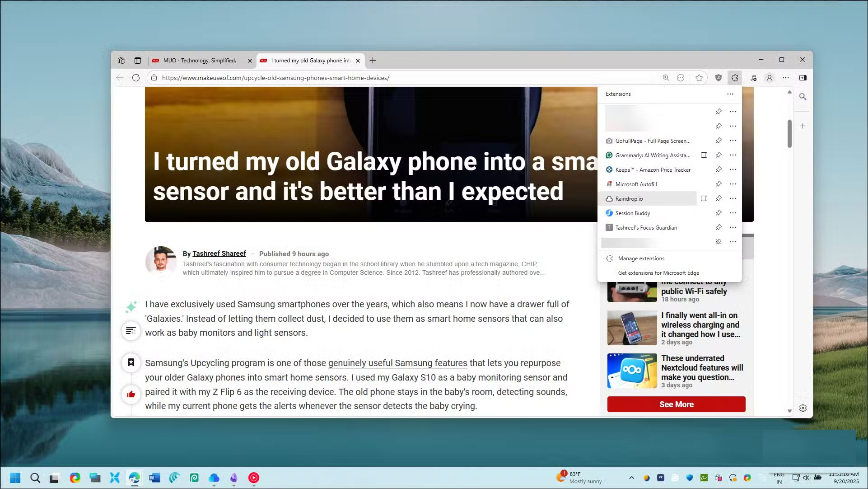The width and height of the screenshot is (868, 489).
Task: Open the sidebar search magnifier icon
Action: coord(803,97)
